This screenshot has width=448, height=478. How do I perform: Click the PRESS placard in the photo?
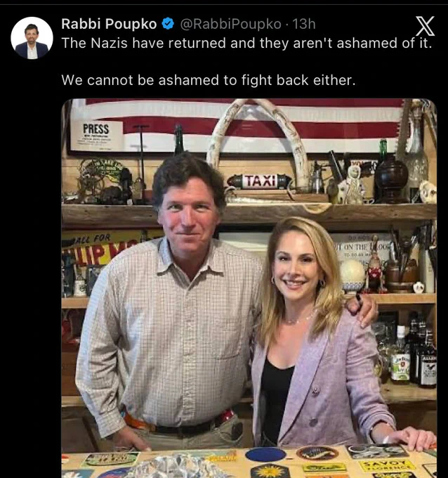[x=96, y=135]
